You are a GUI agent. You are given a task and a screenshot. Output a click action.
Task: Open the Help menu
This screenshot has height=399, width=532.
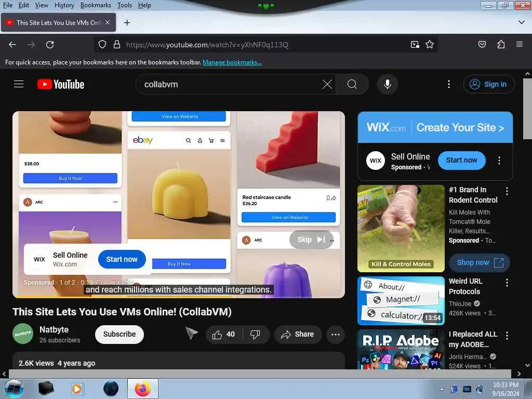pos(144,5)
